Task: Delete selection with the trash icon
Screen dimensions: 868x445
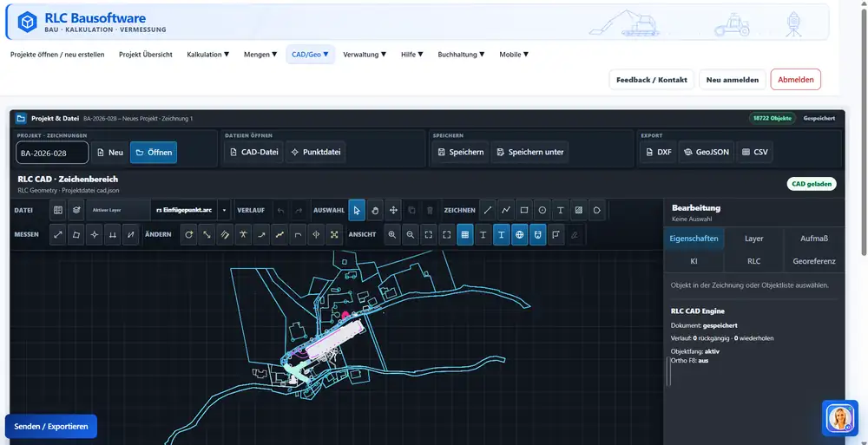Action: coord(430,210)
